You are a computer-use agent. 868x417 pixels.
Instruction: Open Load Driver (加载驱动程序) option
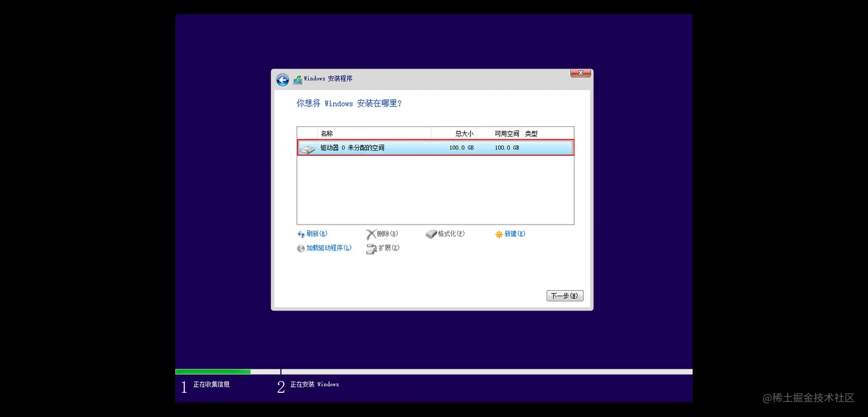click(300, 248)
